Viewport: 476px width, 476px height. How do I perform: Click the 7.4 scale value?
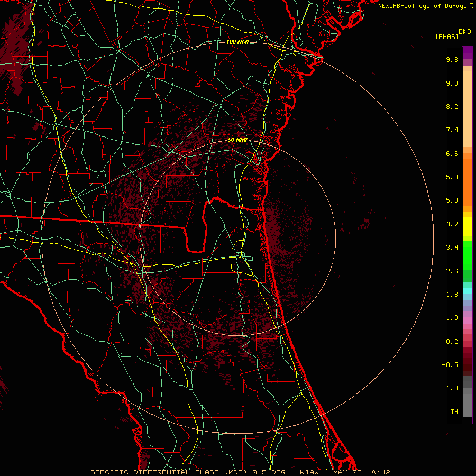click(x=452, y=130)
